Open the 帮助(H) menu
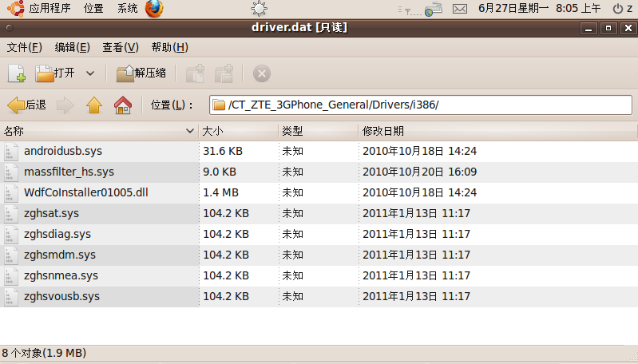638x364 pixels. (169, 48)
